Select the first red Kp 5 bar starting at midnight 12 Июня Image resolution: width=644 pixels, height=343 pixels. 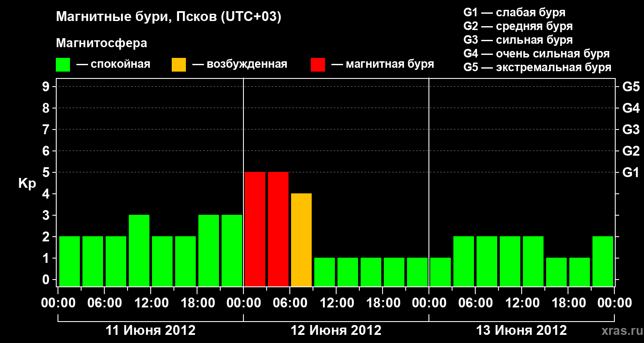pos(255,229)
